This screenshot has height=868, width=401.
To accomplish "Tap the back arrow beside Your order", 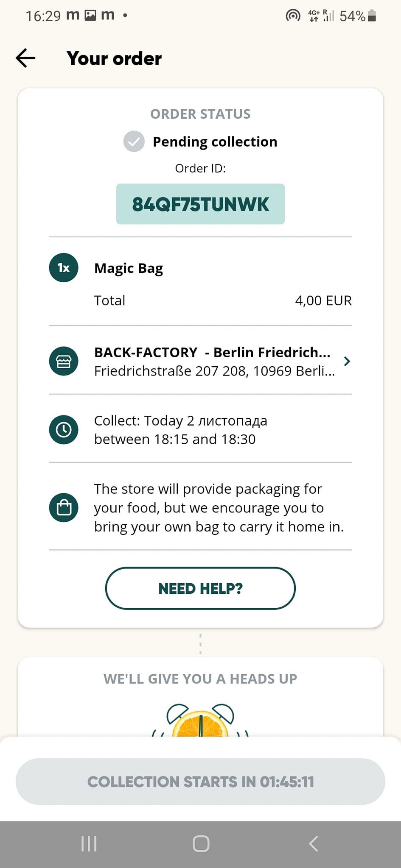I will [25, 58].
